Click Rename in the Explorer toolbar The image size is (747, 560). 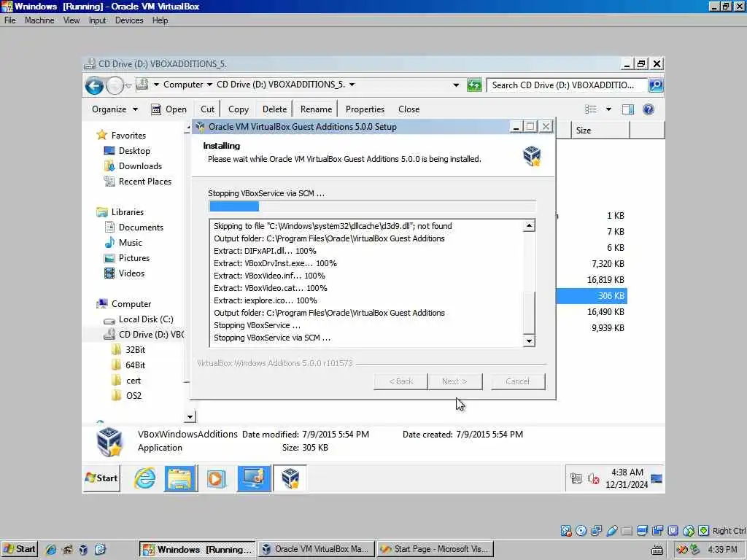pyautogui.click(x=316, y=109)
